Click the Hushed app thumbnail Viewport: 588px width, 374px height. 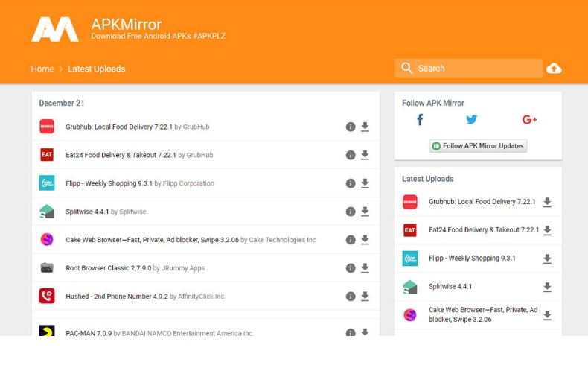click(x=47, y=297)
